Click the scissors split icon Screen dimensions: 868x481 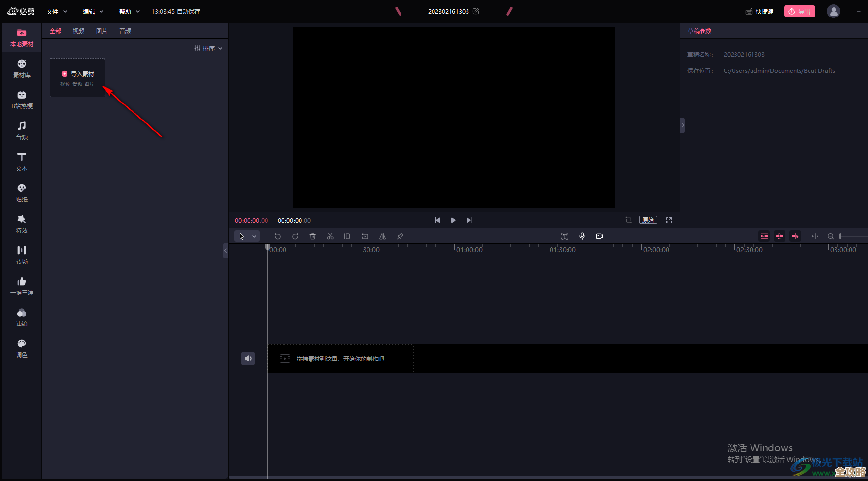[330, 236]
